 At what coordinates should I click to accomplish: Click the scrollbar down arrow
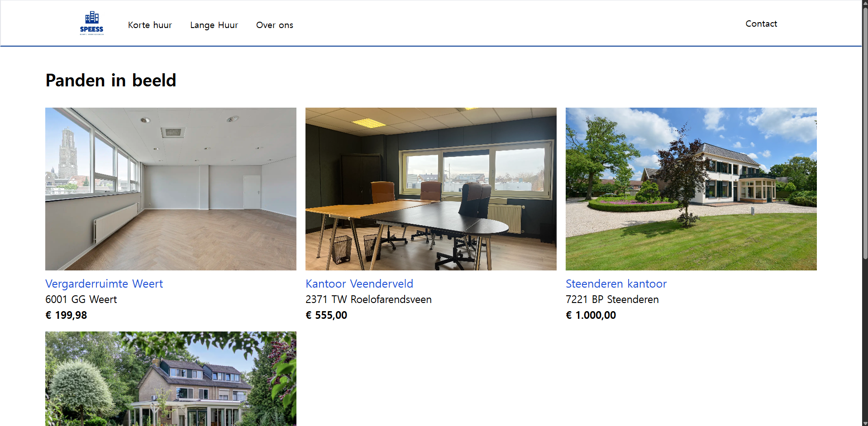coord(865,423)
